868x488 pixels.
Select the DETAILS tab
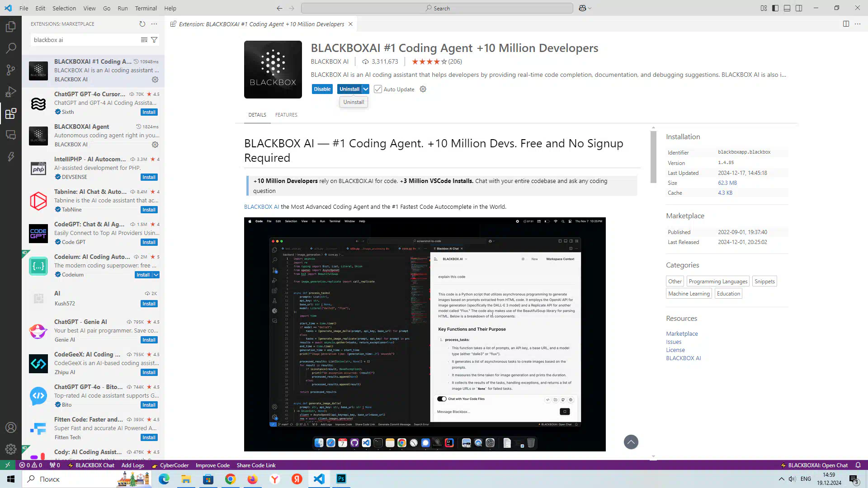tap(257, 115)
